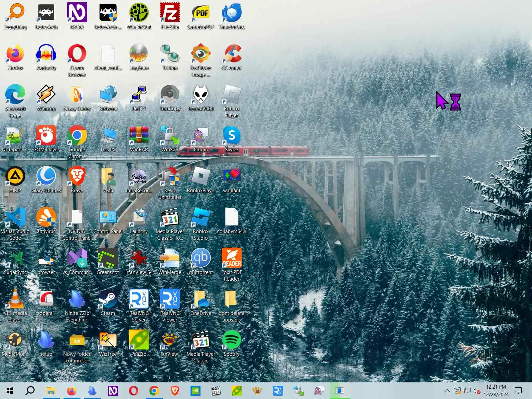Image resolution: width=532 pixels, height=399 pixels.
Task: Select the OneDrive folder on desktop
Action: (x=201, y=302)
